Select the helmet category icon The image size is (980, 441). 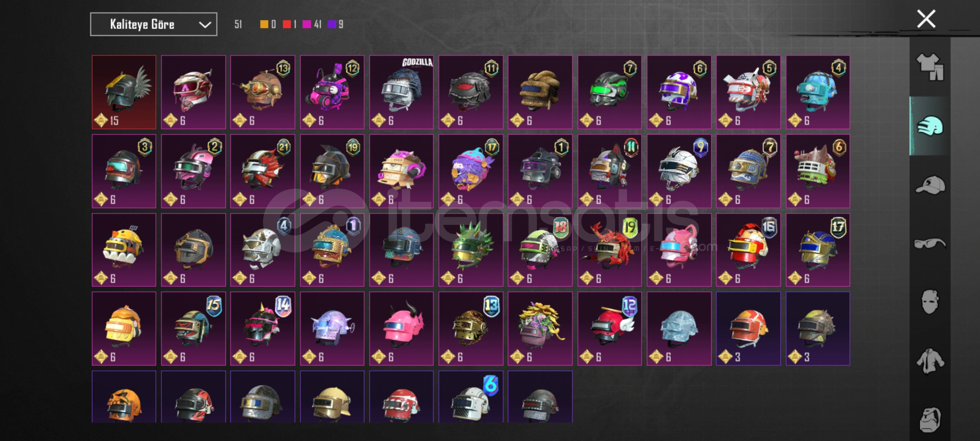[930, 126]
